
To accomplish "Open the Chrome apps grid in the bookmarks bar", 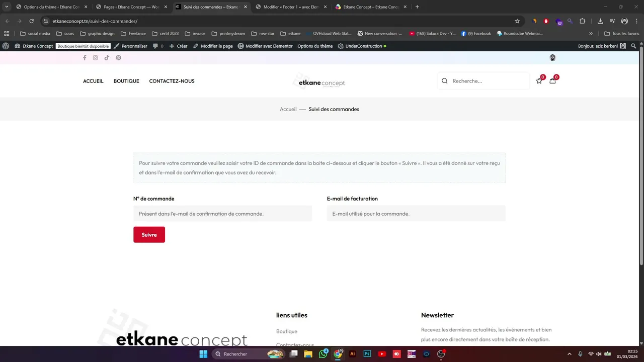I will (7, 34).
